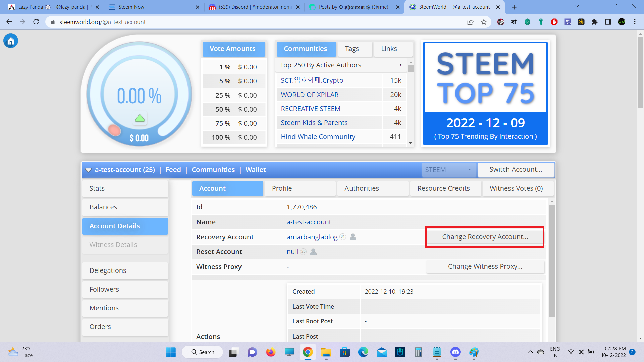Open WORLD OF XPILAR community link
The height and width of the screenshot is (362, 644).
coord(310,95)
